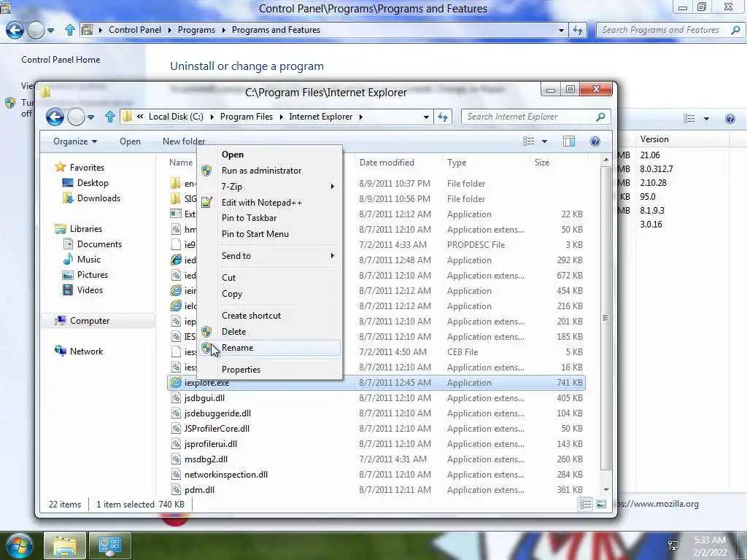
Task: Select Rename in context menu
Action: click(x=270, y=348)
